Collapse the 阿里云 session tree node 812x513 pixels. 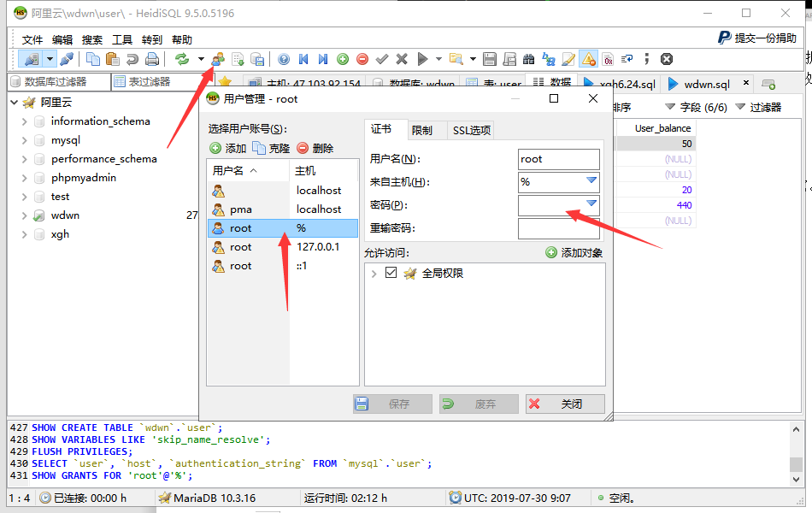(15, 103)
